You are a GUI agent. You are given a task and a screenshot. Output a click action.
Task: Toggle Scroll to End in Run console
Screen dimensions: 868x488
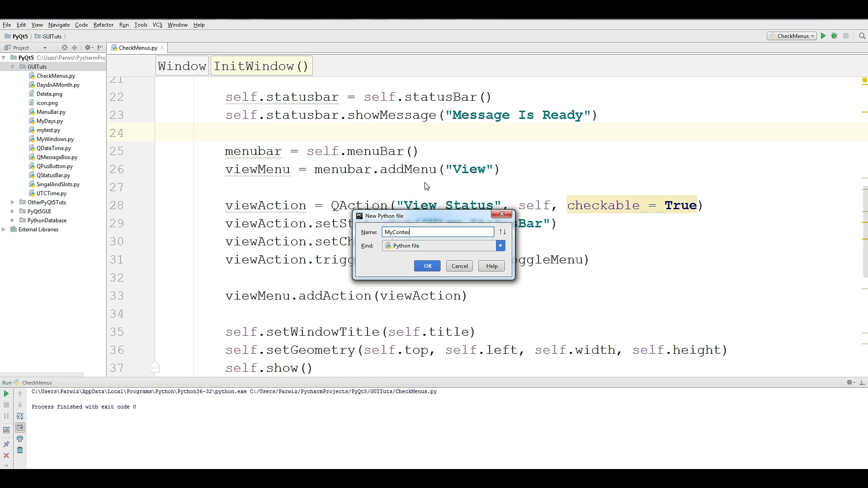point(20,428)
